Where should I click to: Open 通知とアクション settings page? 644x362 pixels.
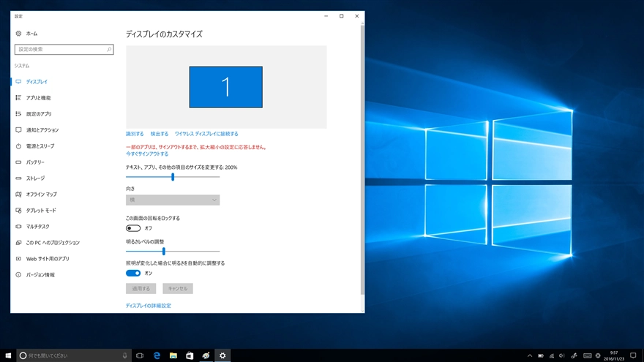point(42,130)
